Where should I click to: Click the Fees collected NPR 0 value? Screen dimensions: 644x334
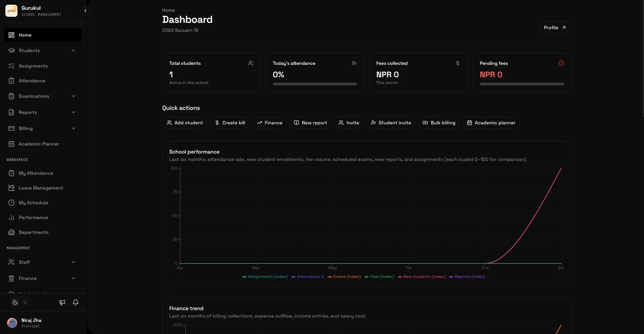388,75
